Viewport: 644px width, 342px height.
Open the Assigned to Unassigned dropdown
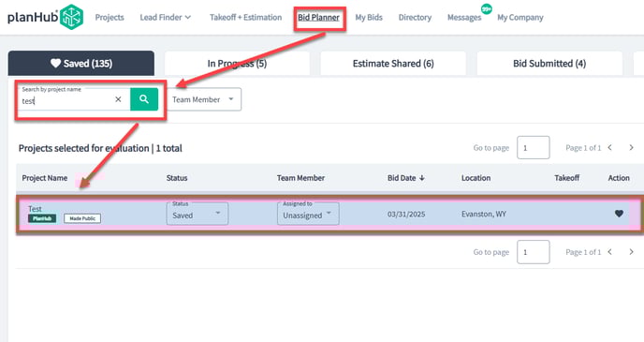tap(308, 214)
